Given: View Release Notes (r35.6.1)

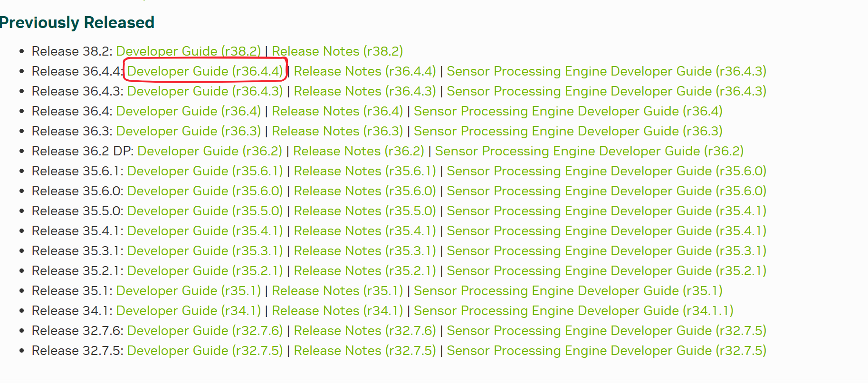Looking at the screenshot, I should click(364, 171).
